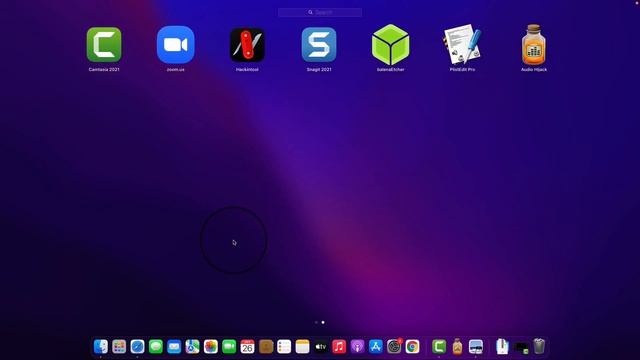Open System Preferences with badge in Dock

pos(394,347)
